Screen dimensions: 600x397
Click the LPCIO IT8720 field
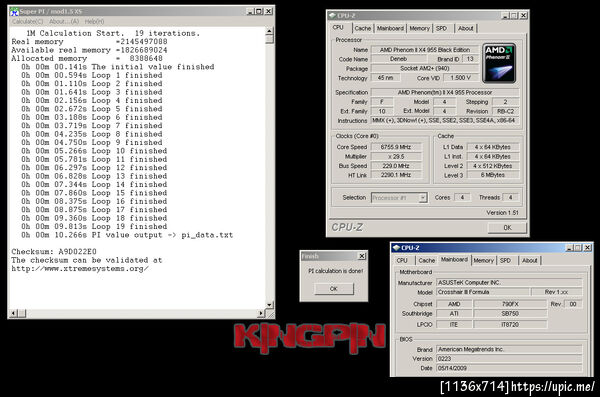pyautogui.click(x=510, y=325)
